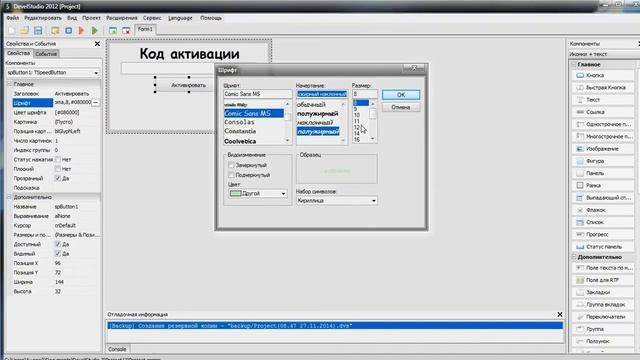Click Отмена in the font dialog

[x=401, y=107]
